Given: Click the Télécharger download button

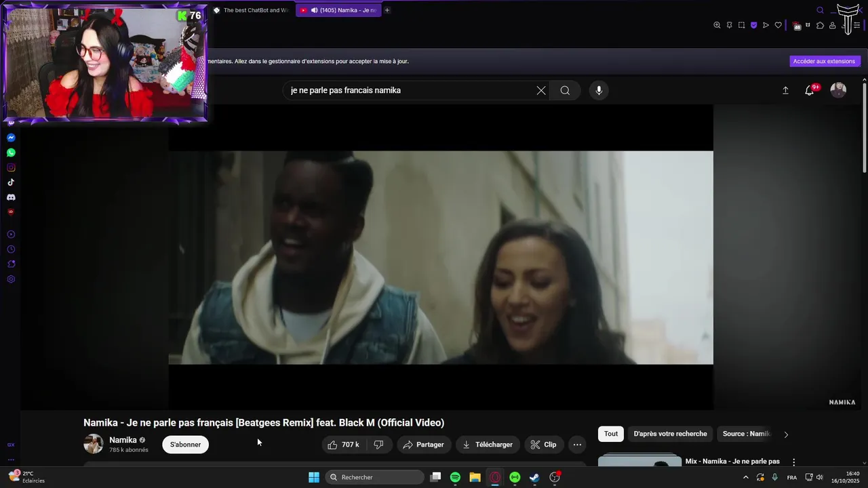Looking at the screenshot, I should 488,445.
